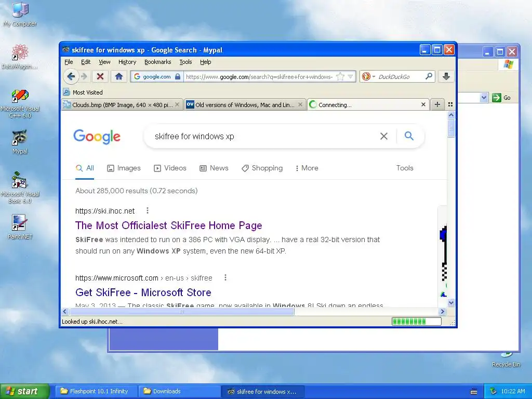Click the Forward arrow in Mypal toolbar
This screenshot has height=399, width=532.
[x=84, y=77]
